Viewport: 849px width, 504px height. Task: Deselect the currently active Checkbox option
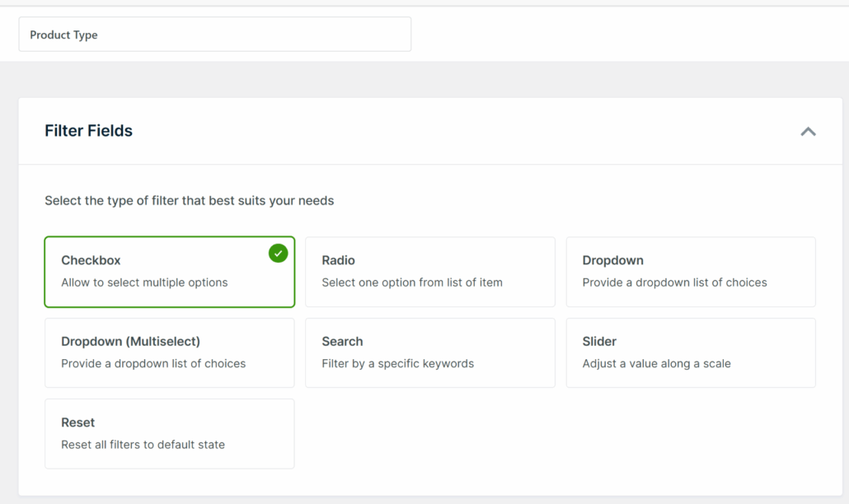[x=169, y=272]
